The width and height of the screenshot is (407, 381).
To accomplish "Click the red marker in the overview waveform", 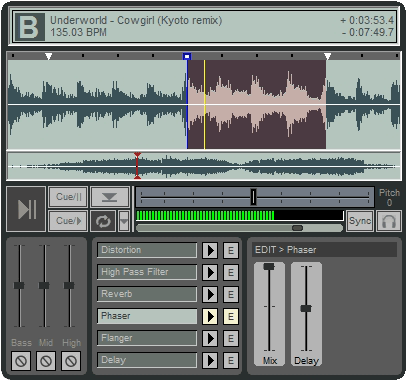I will click(137, 166).
